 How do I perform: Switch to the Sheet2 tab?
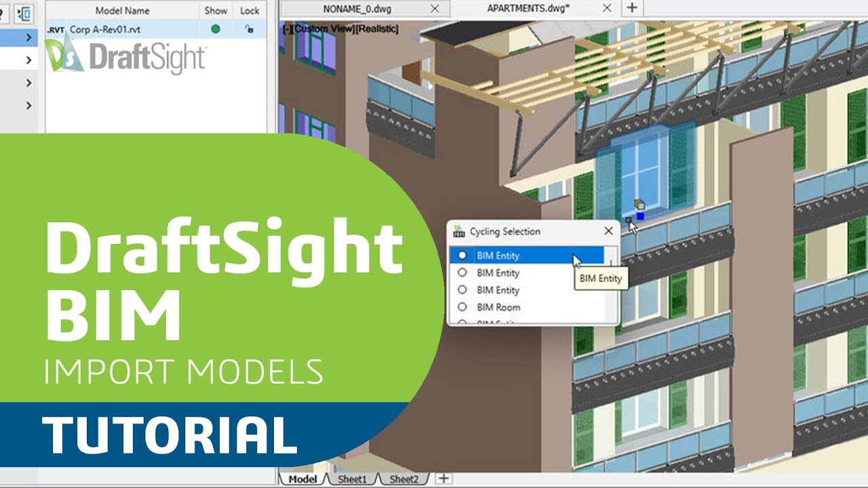(x=403, y=479)
